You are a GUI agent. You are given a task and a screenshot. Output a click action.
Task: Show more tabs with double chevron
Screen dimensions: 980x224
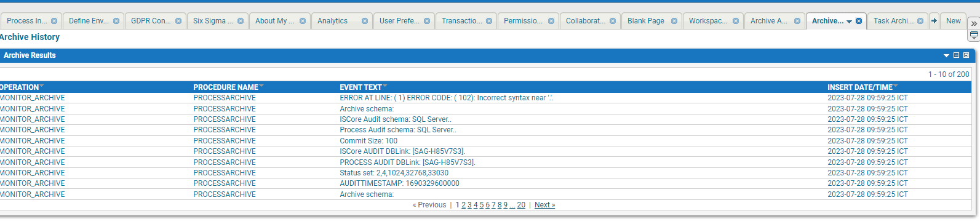pos(973,23)
